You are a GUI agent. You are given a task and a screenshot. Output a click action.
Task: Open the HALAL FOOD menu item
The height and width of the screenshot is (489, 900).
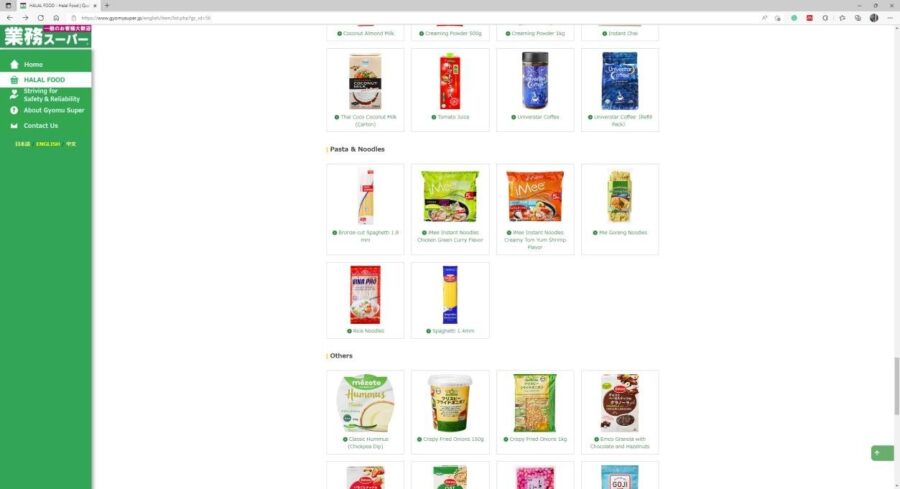coord(45,80)
